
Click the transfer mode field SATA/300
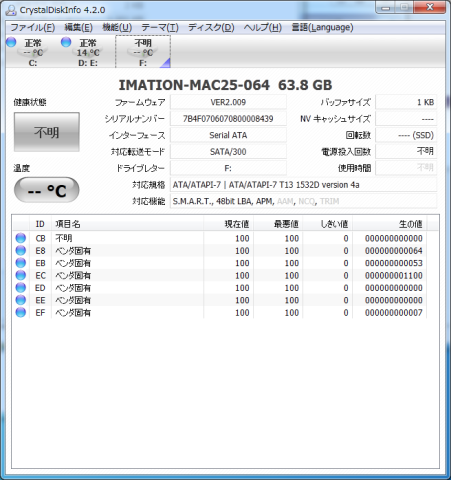coord(228,152)
